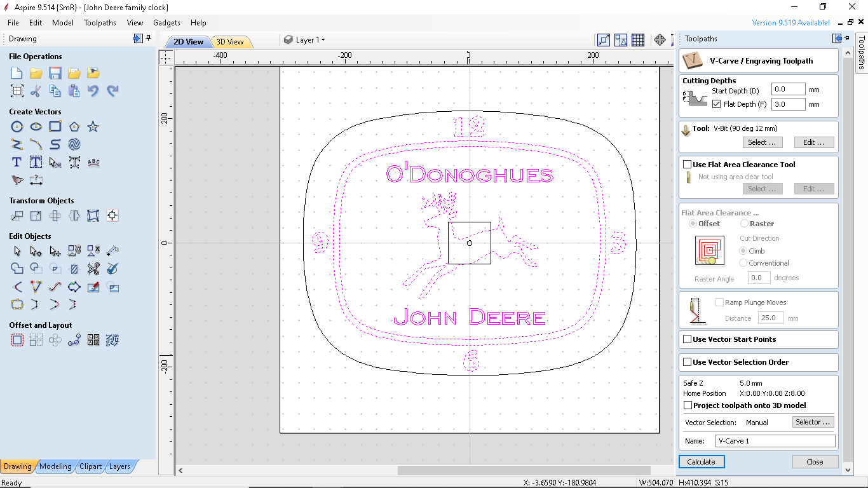Switch to the Layers tab
The image size is (868, 488).
point(119,466)
